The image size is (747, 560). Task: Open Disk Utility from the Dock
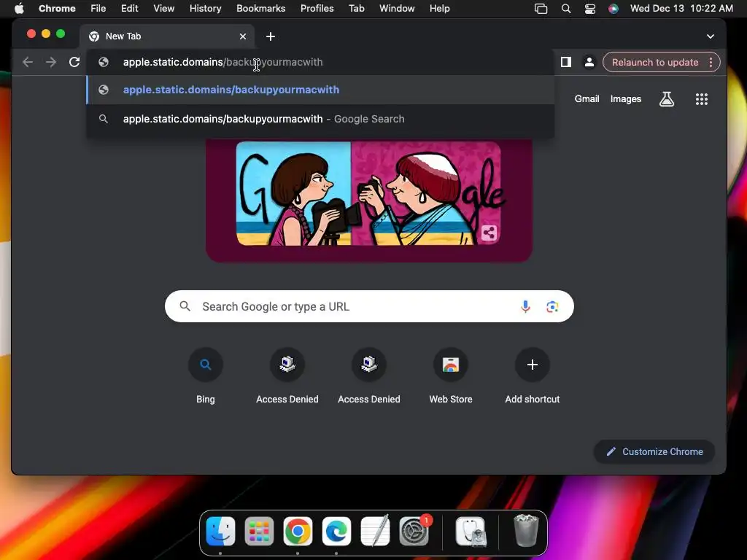471,531
